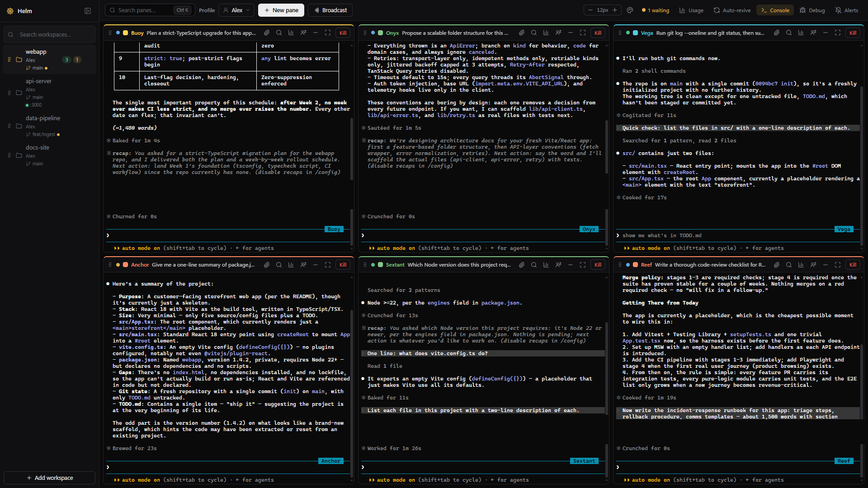
Task: Kill the Sextant pane
Action: click(x=598, y=265)
